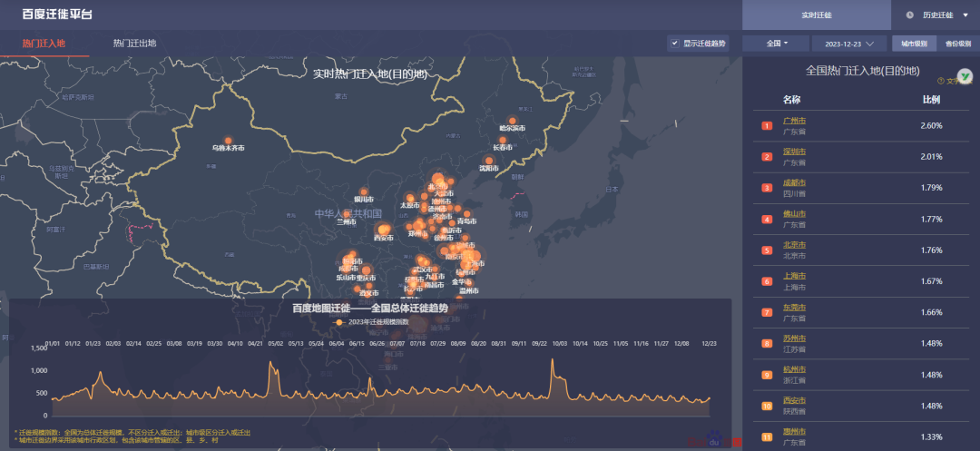The height and width of the screenshot is (451, 980).
Task: Select the 郑州市 map marker
Action: click(417, 226)
